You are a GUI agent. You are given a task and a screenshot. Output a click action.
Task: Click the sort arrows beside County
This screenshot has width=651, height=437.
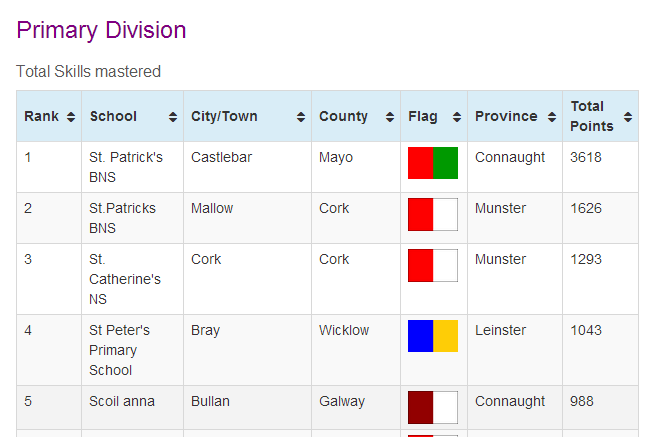tap(390, 117)
